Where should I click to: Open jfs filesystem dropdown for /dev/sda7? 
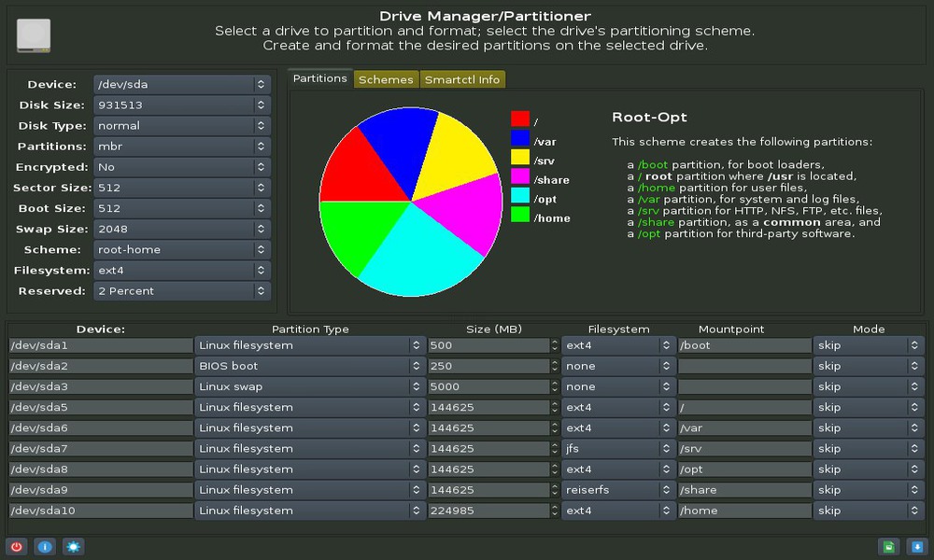[x=617, y=449]
